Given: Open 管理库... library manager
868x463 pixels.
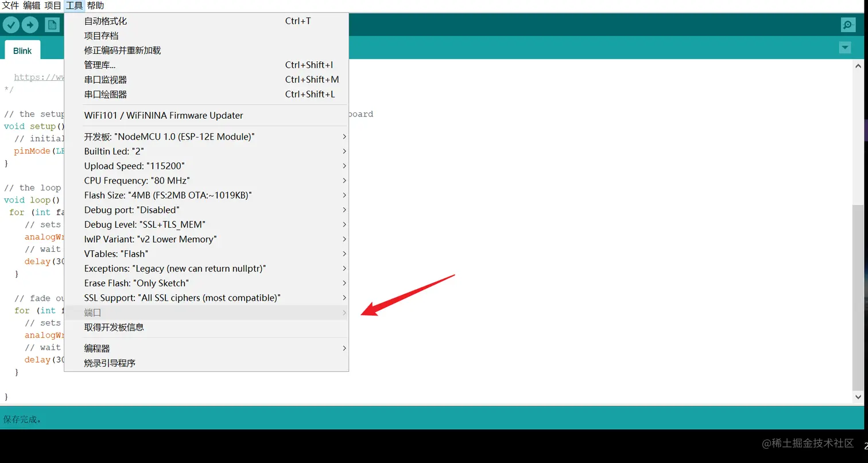Looking at the screenshot, I should (x=206, y=65).
